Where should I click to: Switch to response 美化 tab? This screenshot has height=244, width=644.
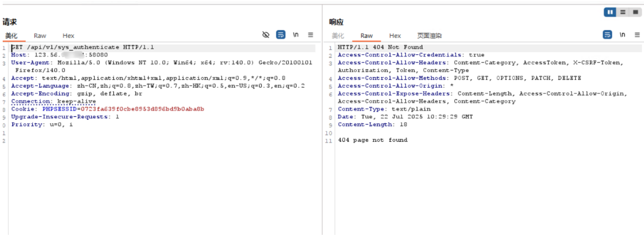(x=338, y=36)
